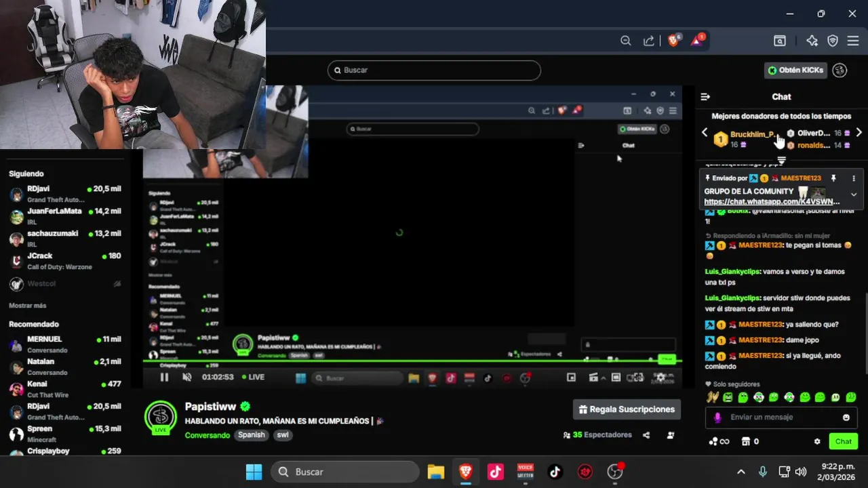
Task: Open pinned message options menu
Action: point(854,178)
